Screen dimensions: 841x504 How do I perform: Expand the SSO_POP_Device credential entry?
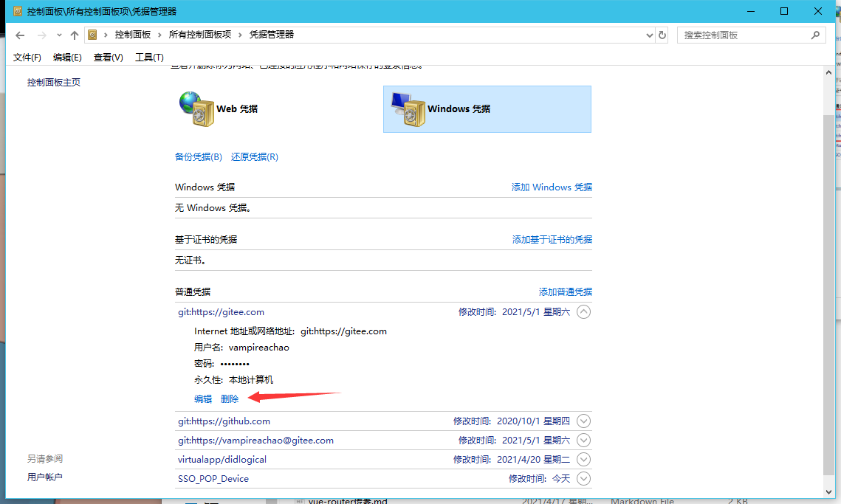click(583, 478)
